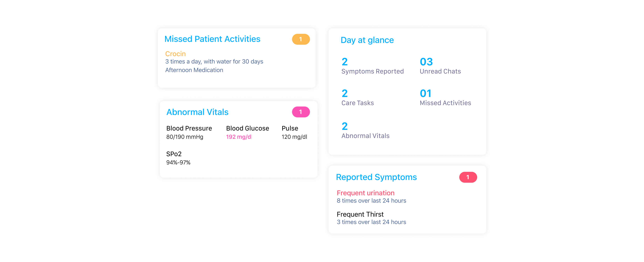Open the Care Tasks count
644x262 pixels.
(358, 98)
